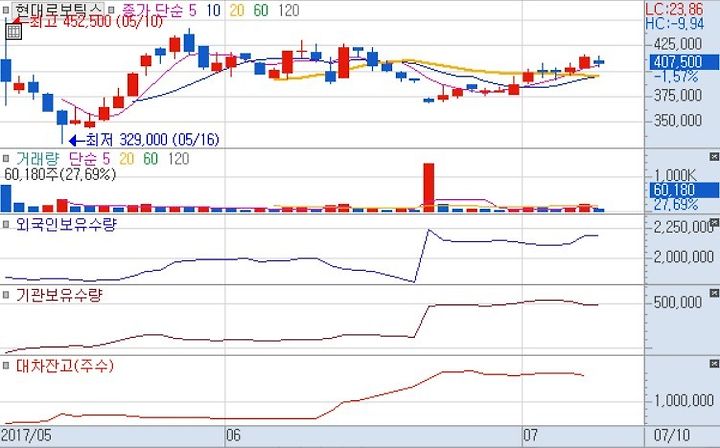Image resolution: width=720 pixels, height=448 pixels.
Task: Click the 07/10 date label
Action: [672, 435]
